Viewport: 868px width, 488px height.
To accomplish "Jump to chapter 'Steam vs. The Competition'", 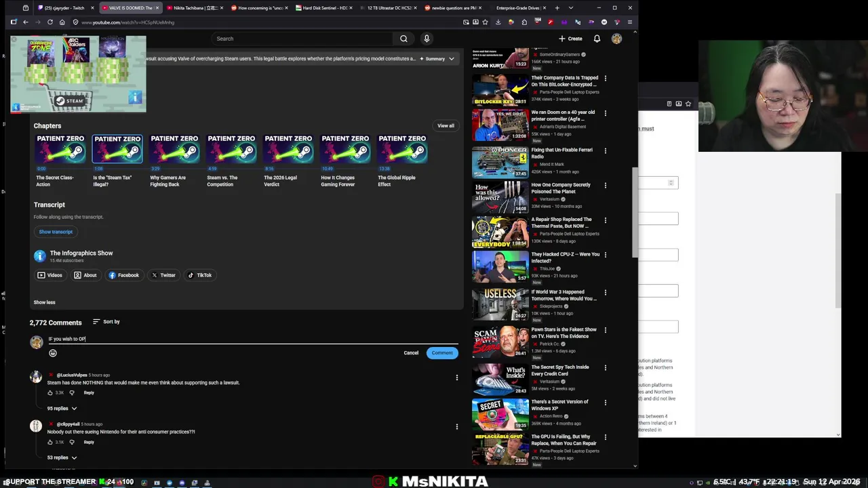I will tap(231, 163).
